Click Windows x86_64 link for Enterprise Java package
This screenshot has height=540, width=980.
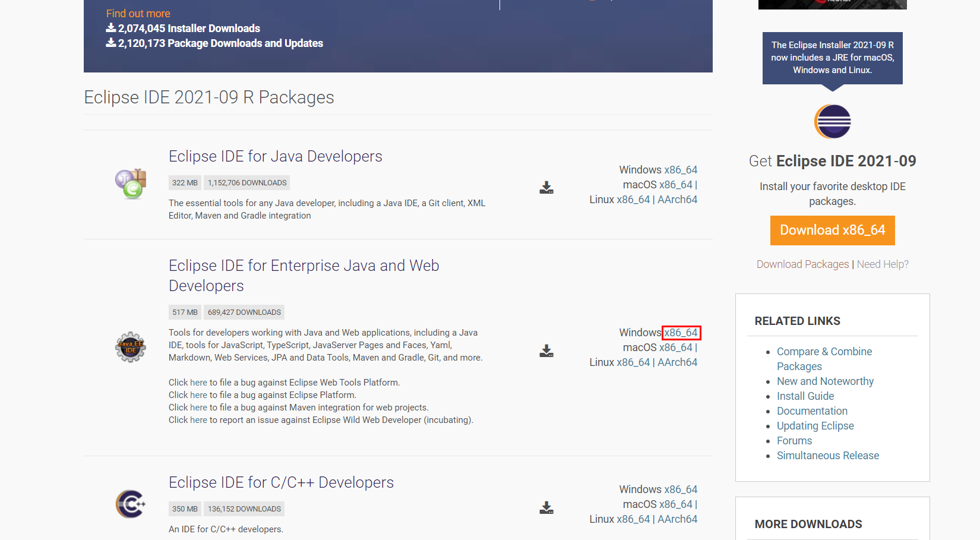coord(681,333)
